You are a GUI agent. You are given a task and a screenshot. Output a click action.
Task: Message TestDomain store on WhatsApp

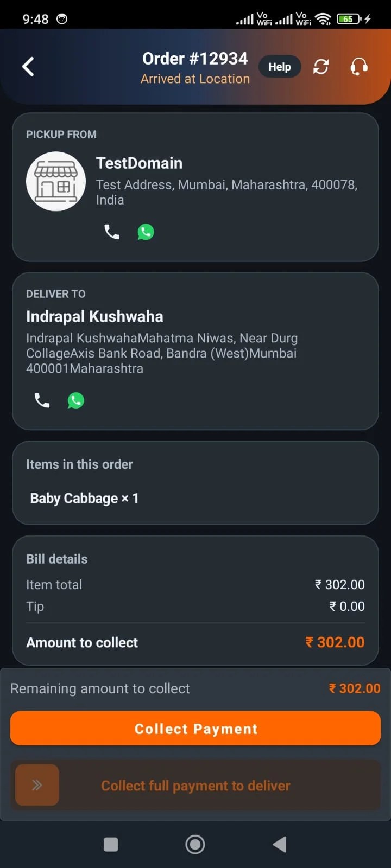click(x=146, y=232)
